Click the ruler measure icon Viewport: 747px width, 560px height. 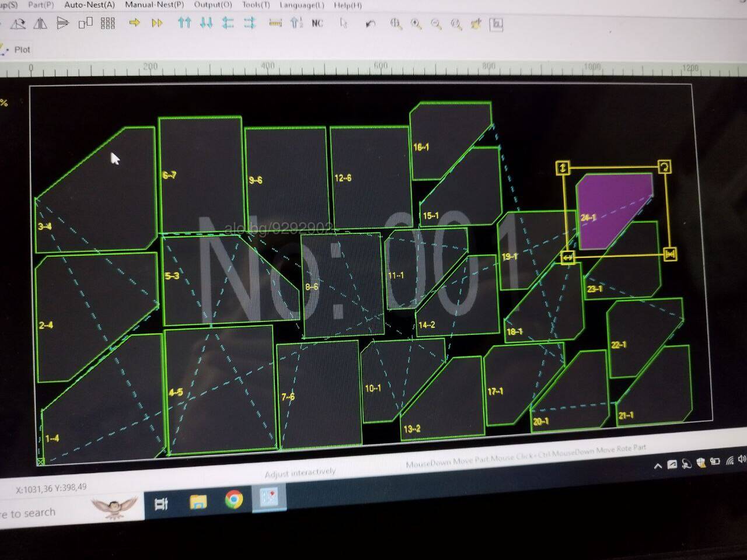coord(275,23)
